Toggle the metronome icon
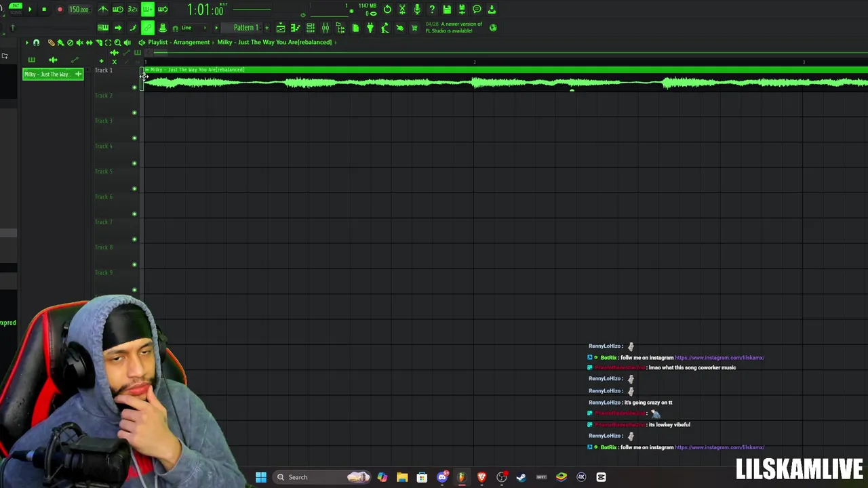The width and height of the screenshot is (868, 488). point(103,9)
